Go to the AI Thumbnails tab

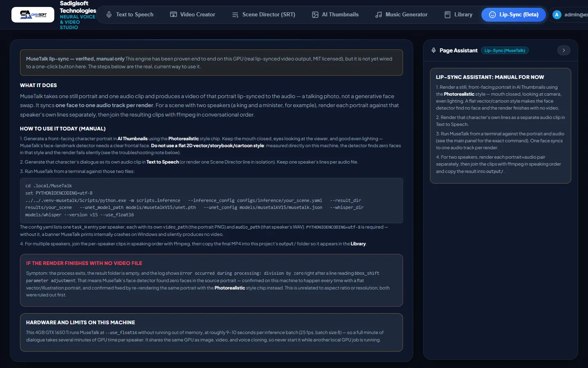point(336,15)
